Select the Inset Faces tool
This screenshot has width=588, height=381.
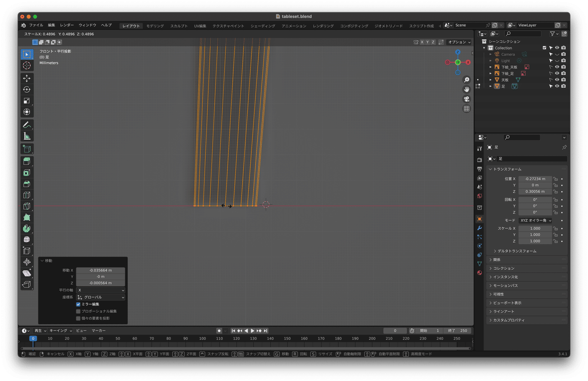click(x=26, y=173)
